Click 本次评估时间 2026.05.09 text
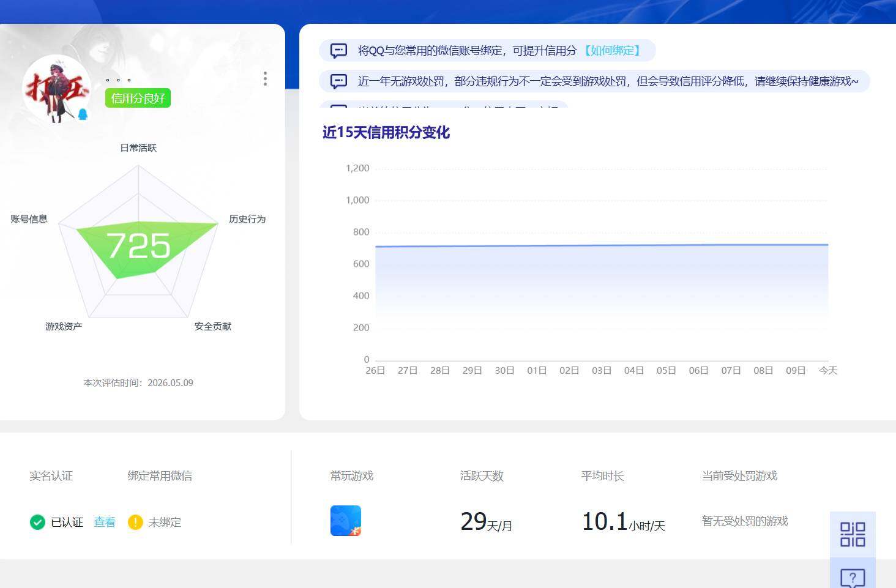This screenshot has width=896, height=588. pos(138,382)
